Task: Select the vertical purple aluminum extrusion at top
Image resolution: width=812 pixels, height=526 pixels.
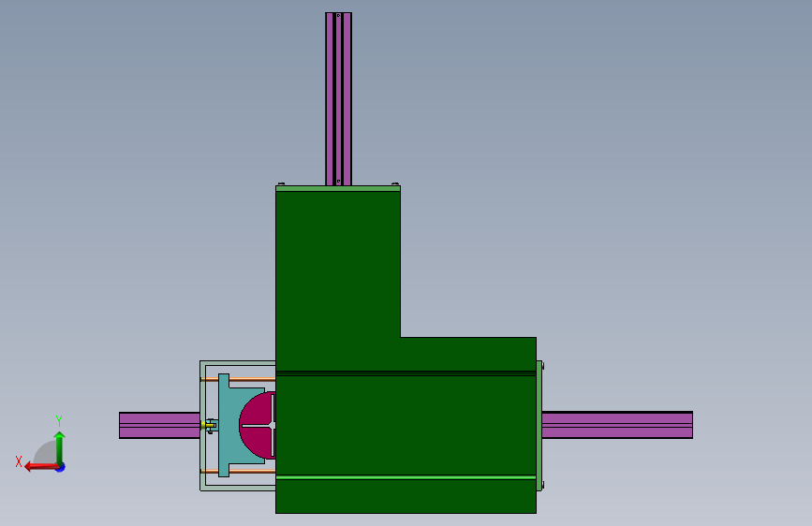Action: (338, 99)
